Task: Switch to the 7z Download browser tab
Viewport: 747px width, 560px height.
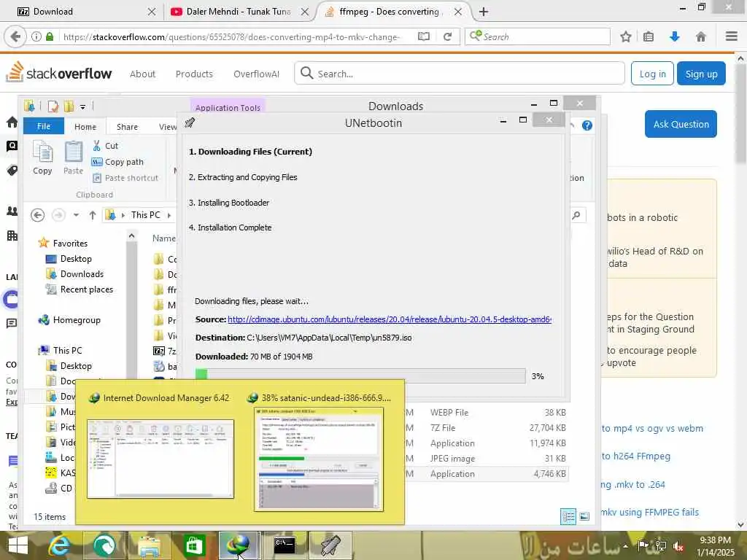Action: point(85,12)
